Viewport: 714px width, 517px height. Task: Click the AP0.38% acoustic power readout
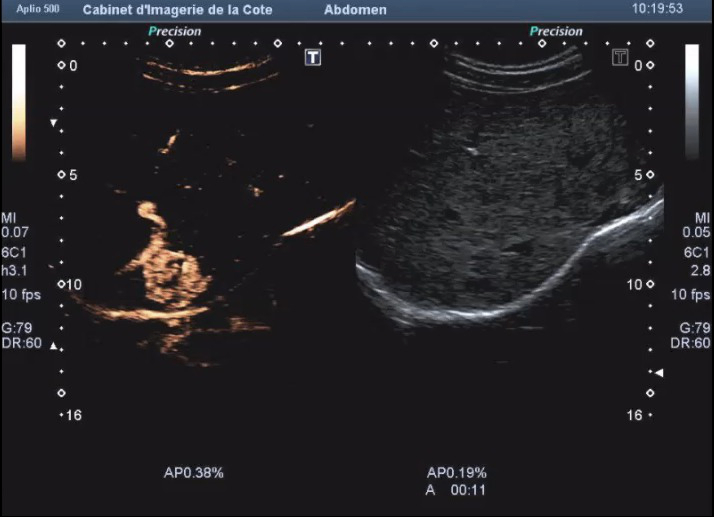pos(193,472)
